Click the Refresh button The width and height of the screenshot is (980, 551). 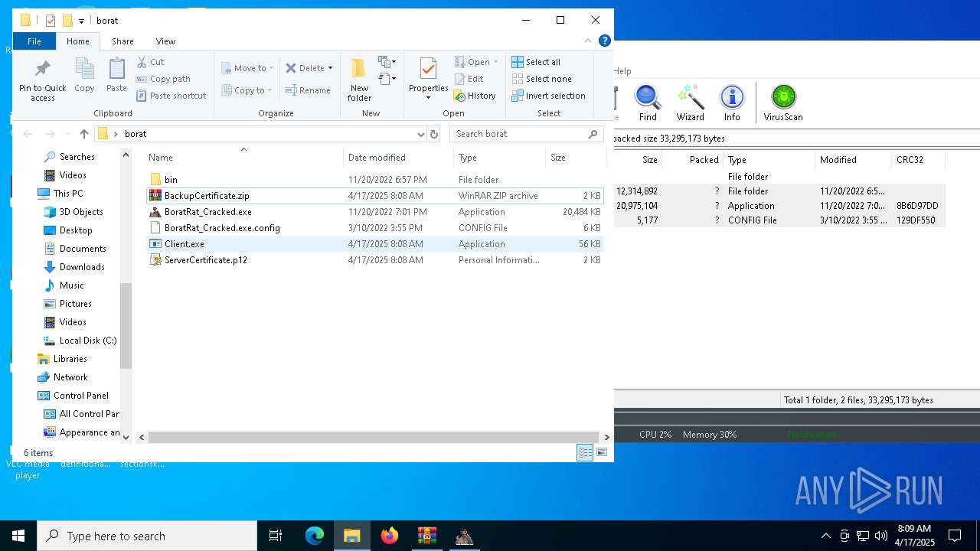tap(434, 134)
